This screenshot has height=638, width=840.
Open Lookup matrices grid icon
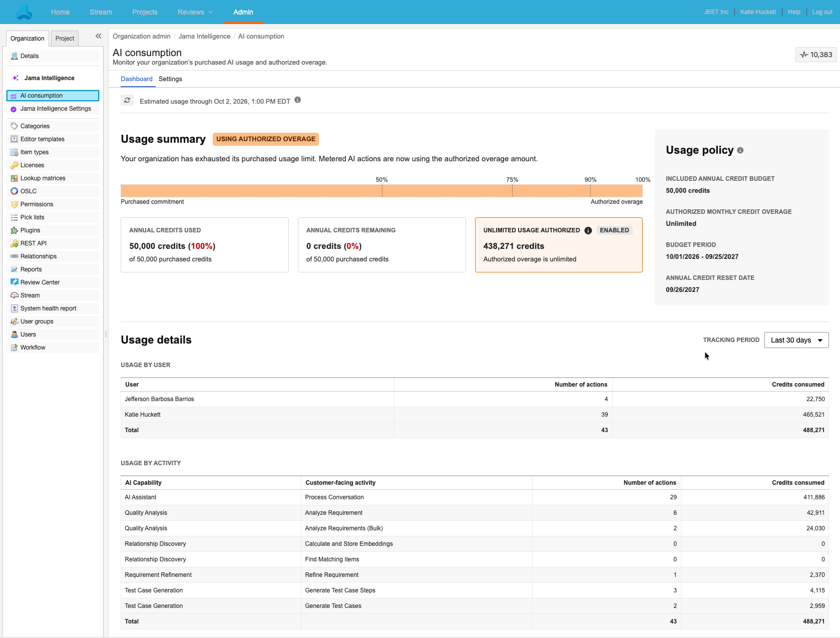14,178
